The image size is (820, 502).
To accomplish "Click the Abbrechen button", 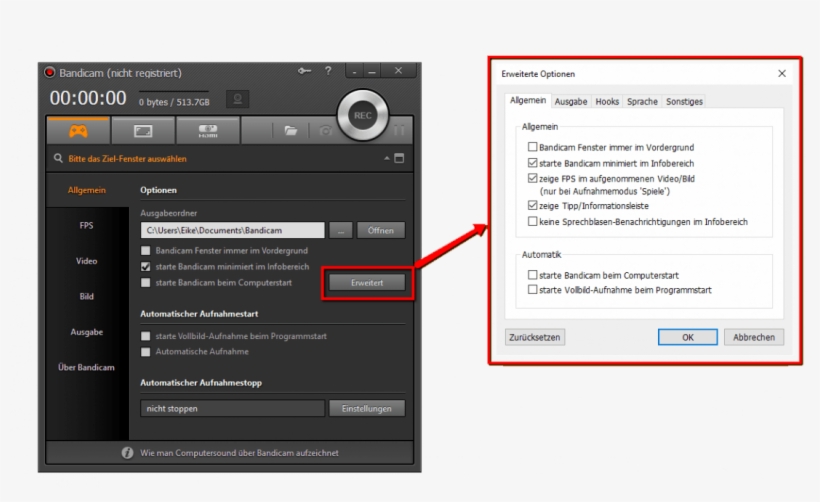I will pyautogui.click(x=754, y=337).
